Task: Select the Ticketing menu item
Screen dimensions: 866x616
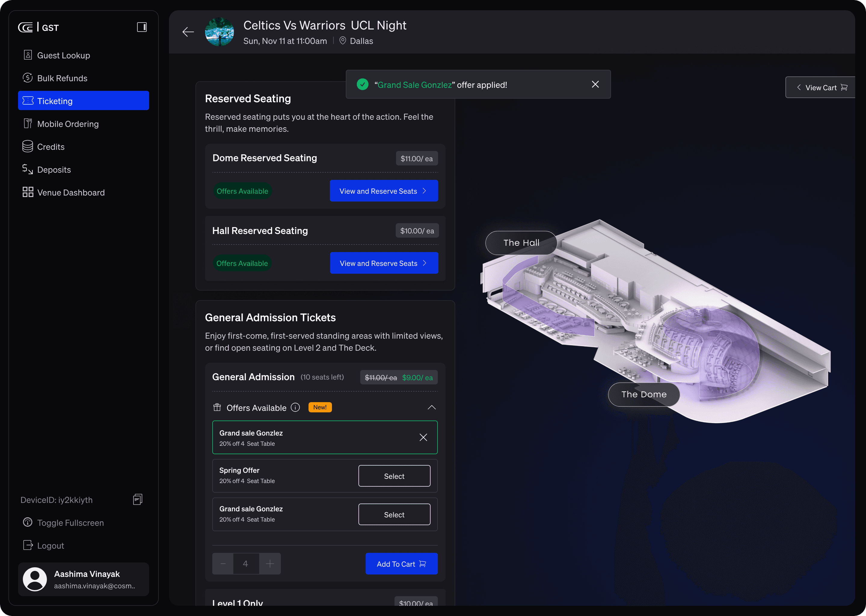Action: click(x=83, y=101)
